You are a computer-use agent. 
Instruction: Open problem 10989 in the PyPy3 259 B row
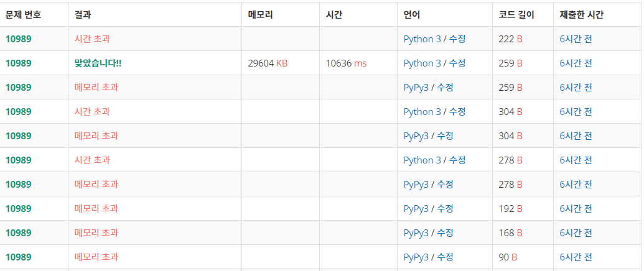(x=19, y=87)
